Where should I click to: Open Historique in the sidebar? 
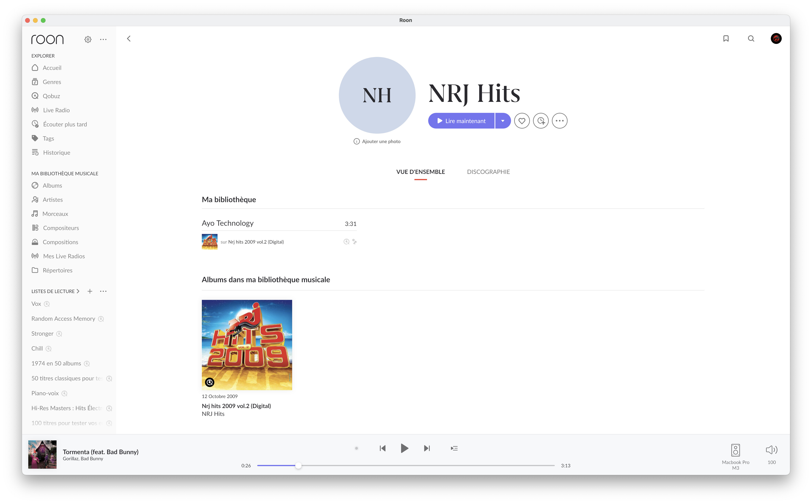(56, 153)
